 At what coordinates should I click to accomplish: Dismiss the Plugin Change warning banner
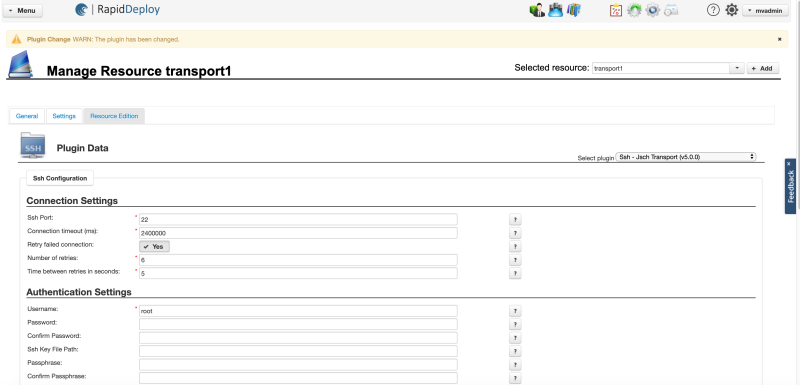(x=780, y=39)
